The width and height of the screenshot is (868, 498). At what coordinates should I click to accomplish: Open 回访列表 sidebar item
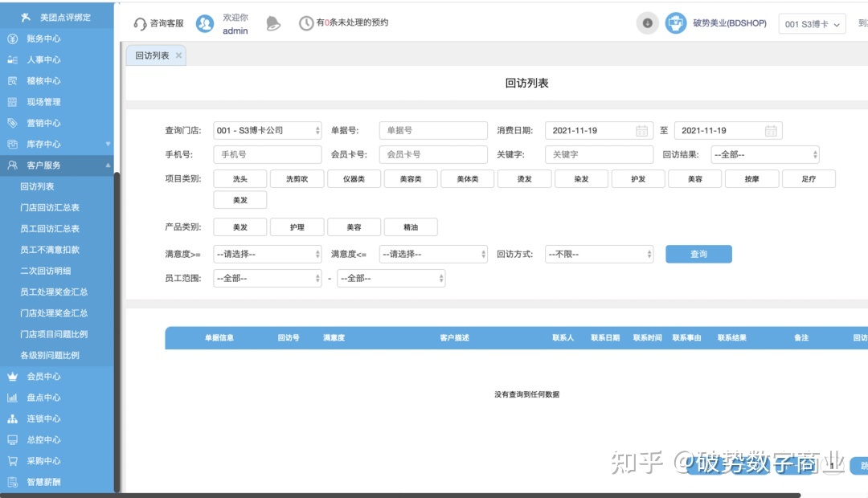click(x=37, y=186)
